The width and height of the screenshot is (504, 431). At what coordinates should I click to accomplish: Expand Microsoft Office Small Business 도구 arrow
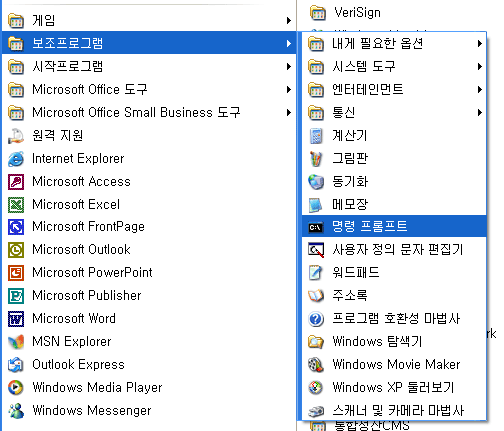289,113
